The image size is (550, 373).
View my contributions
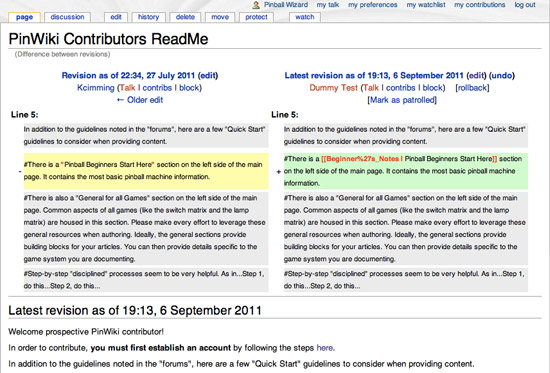479,5
